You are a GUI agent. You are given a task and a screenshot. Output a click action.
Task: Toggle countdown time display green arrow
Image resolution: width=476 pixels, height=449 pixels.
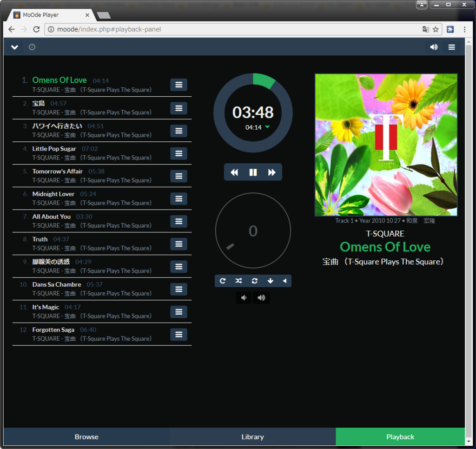[267, 127]
